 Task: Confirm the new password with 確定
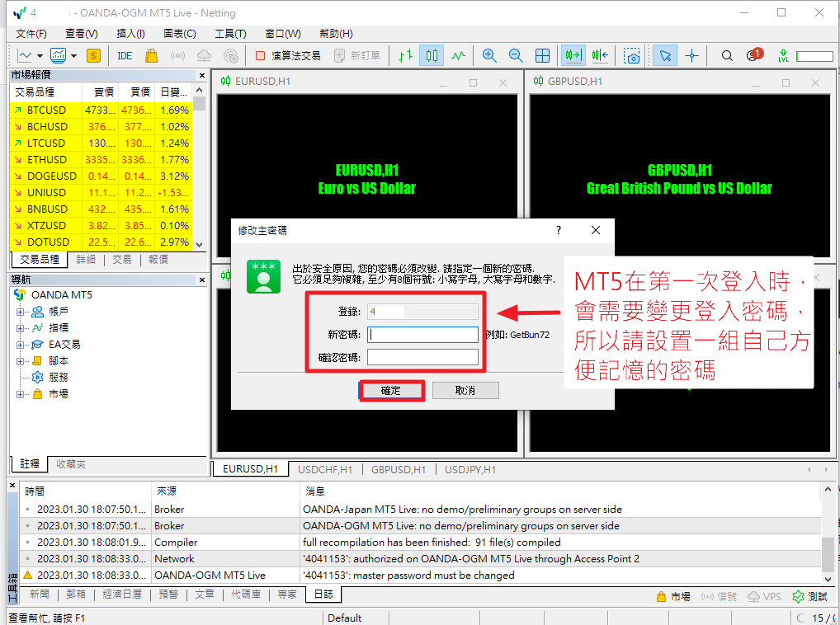390,391
